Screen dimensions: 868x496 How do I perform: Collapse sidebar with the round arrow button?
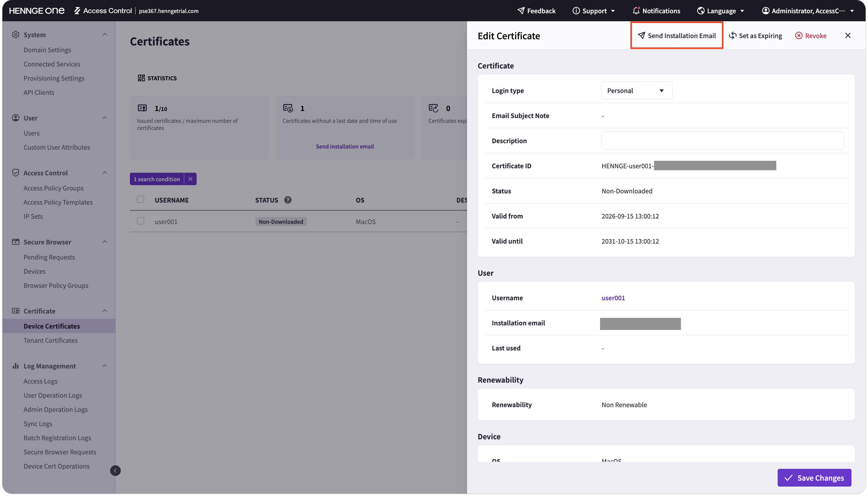click(x=115, y=470)
